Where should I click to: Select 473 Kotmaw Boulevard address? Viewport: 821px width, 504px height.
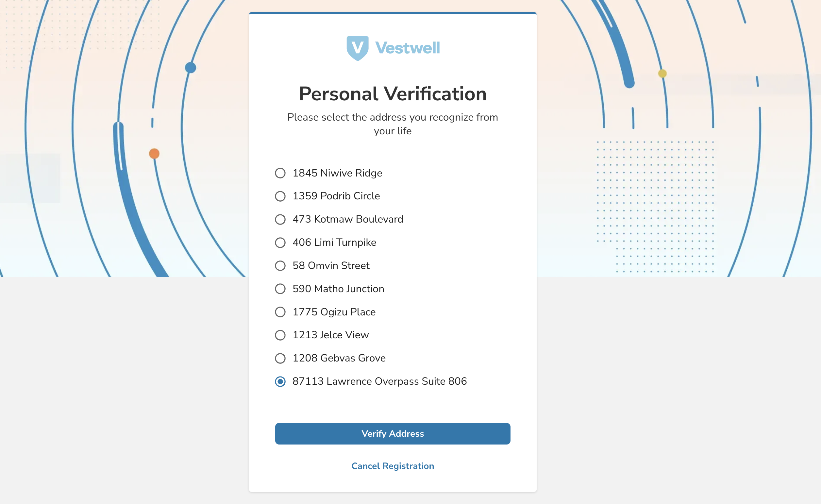point(280,219)
